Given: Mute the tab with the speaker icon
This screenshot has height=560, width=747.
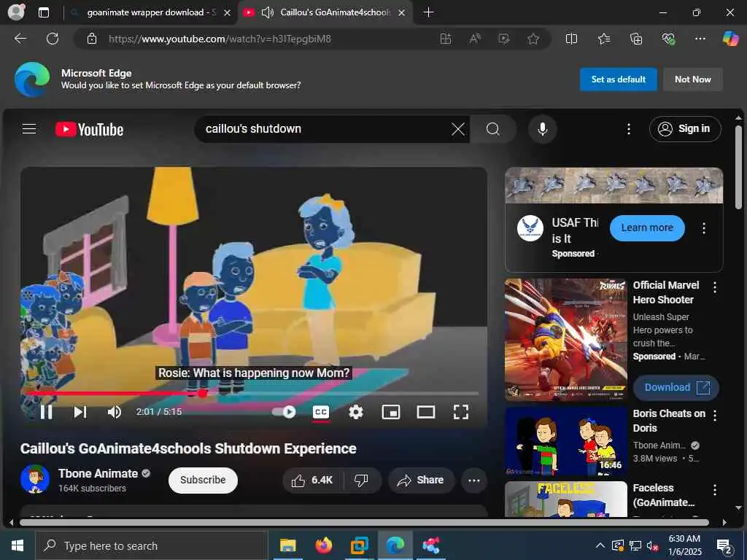Looking at the screenshot, I should tap(267, 12).
